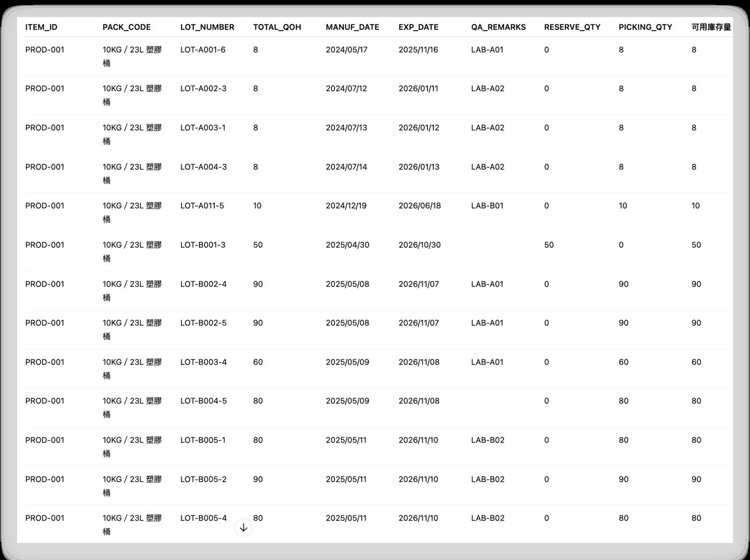This screenshot has height=560, width=750.
Task: Click lot number LOT-B001-3
Action: (203, 245)
